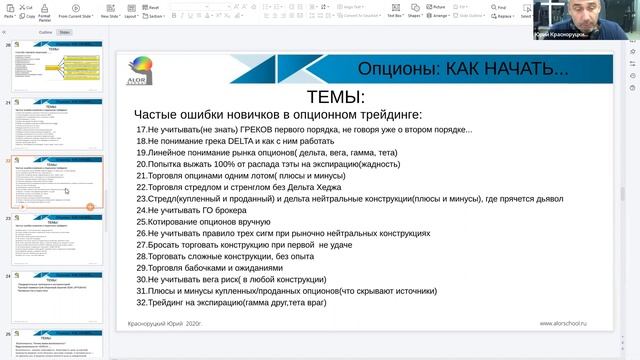Click line '18.Не понимание грека DELTA'
This screenshot has height=360, width=640.
point(235,141)
